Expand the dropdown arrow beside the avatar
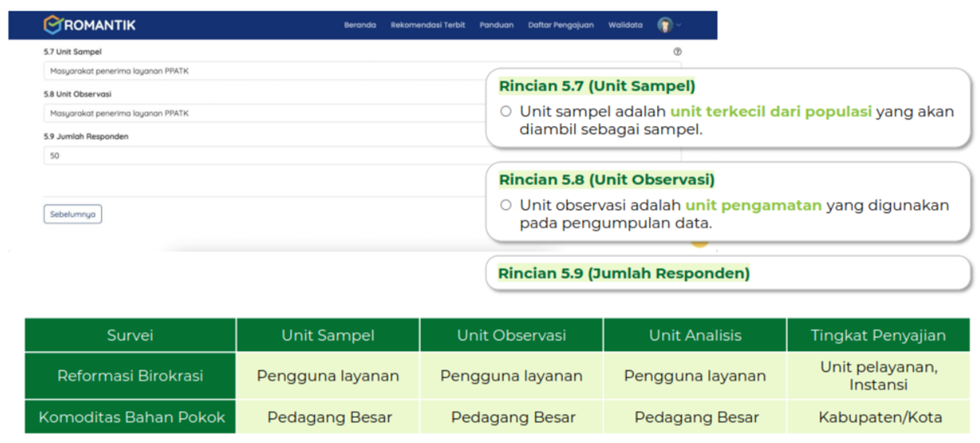The height and width of the screenshot is (443, 980). (679, 25)
